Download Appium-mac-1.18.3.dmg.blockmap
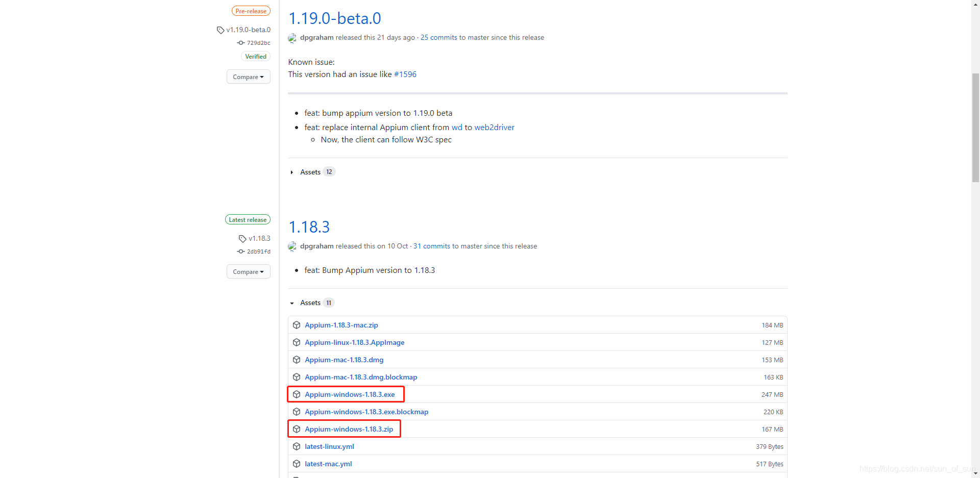This screenshot has height=478, width=980. 361,377
